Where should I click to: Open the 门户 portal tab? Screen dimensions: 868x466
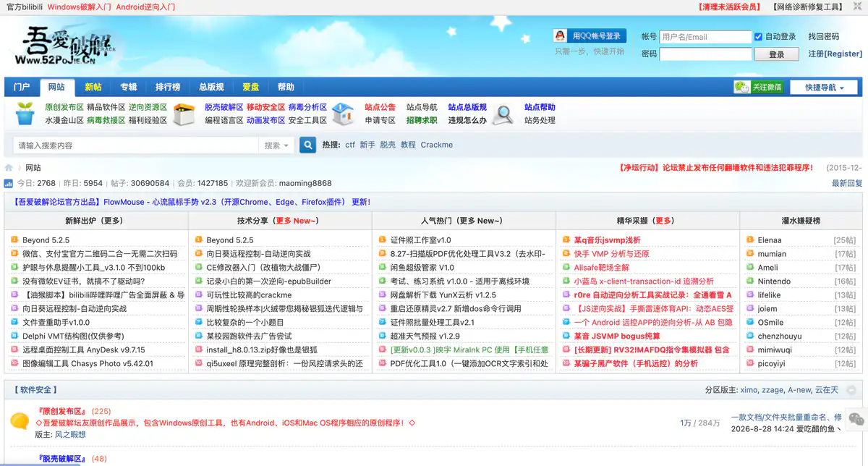point(22,87)
